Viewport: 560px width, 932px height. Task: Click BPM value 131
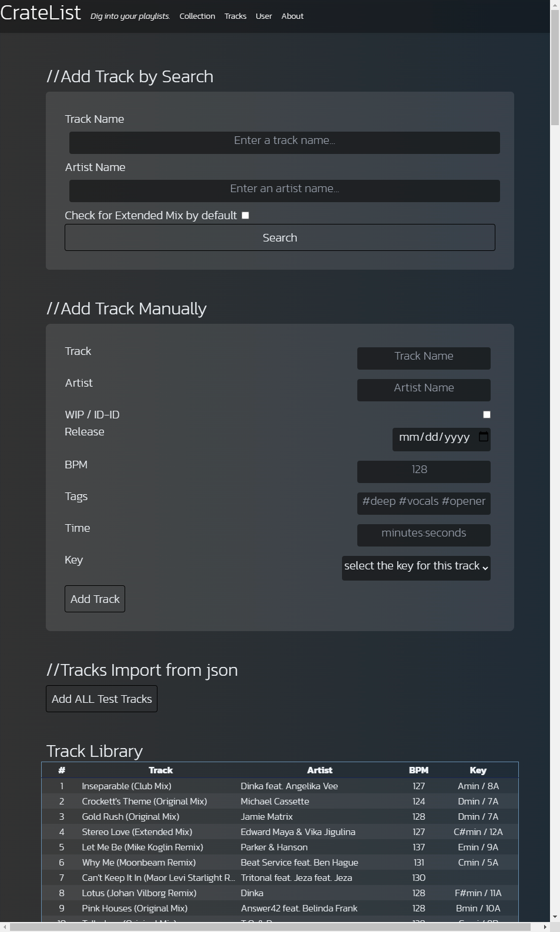[x=418, y=863]
